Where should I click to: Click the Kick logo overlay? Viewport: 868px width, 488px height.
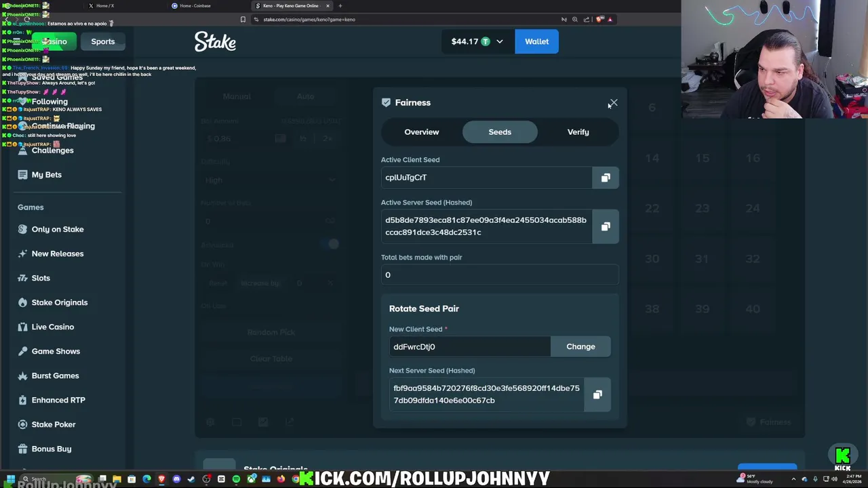[843, 459]
